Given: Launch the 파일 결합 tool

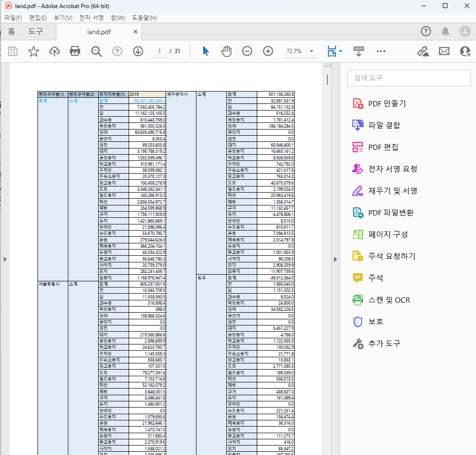Looking at the screenshot, I should [376, 125].
